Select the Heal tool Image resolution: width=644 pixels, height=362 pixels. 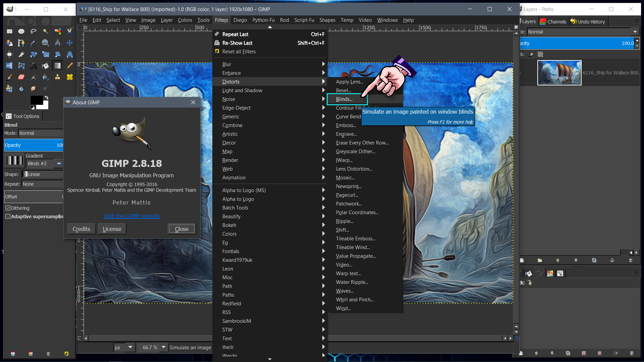69,77
